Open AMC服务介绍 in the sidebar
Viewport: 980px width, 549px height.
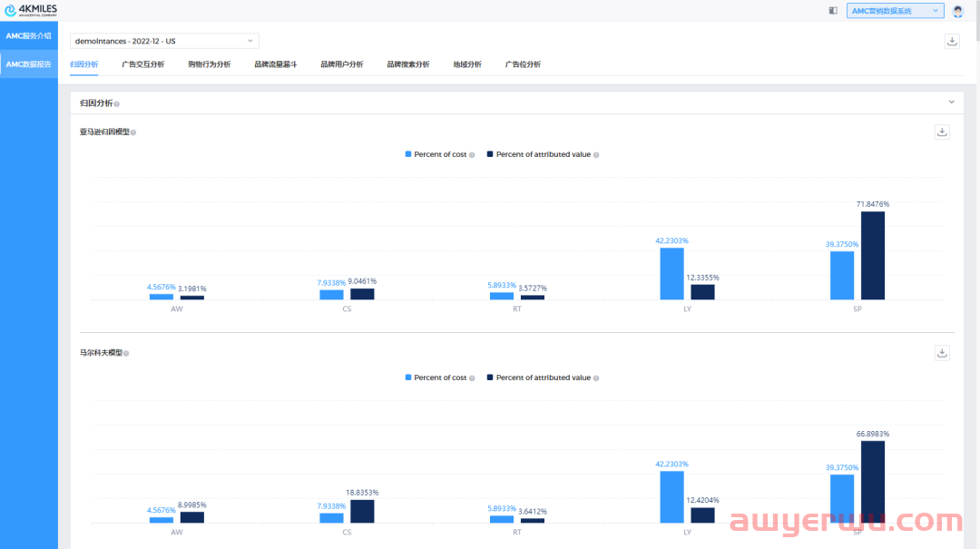pos(29,36)
